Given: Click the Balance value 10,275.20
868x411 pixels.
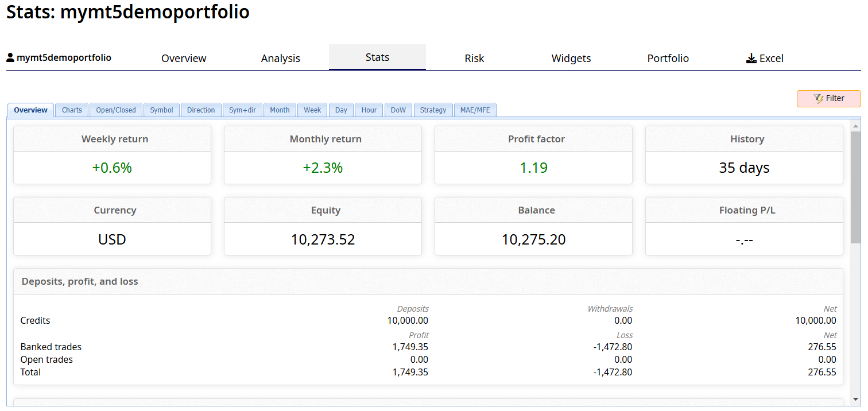Looking at the screenshot, I should click(x=533, y=239).
